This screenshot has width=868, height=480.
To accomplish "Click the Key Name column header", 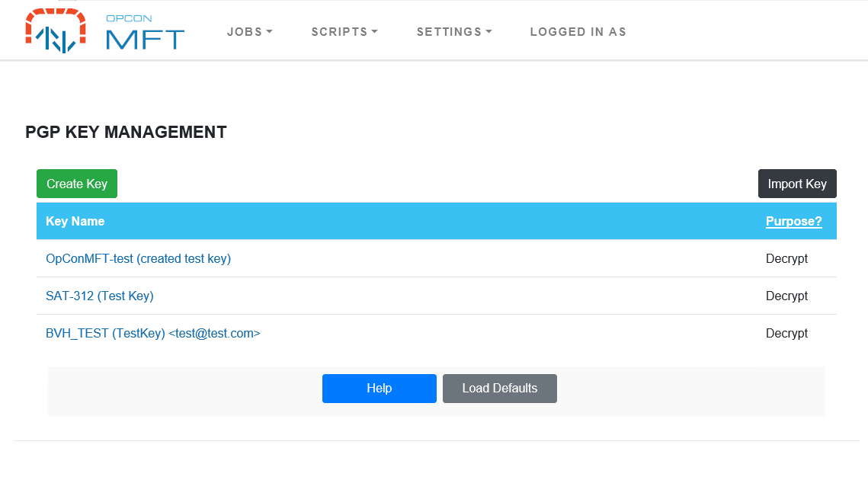I will click(75, 221).
